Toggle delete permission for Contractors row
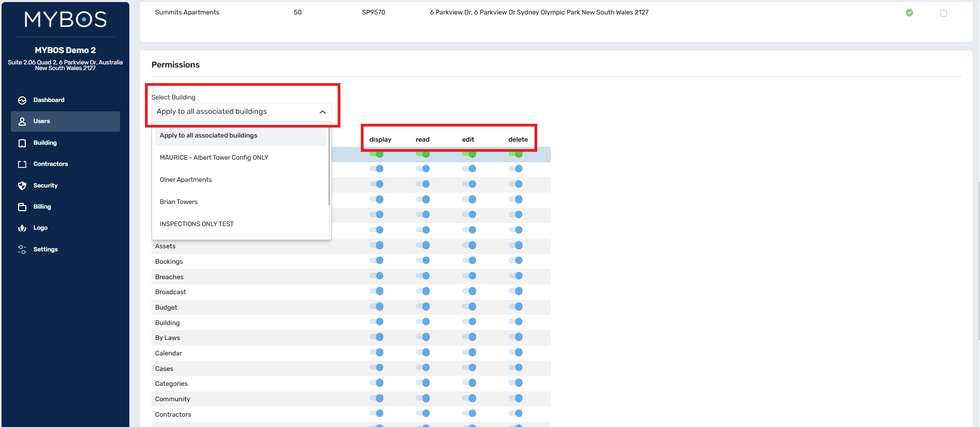The width and height of the screenshot is (980, 427). point(516,414)
